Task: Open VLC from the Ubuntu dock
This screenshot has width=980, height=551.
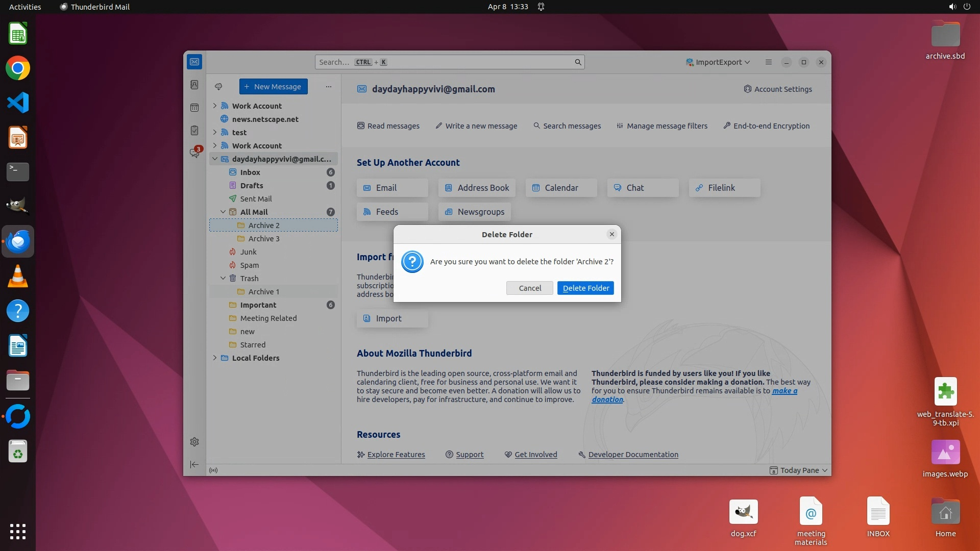Action: point(18,277)
